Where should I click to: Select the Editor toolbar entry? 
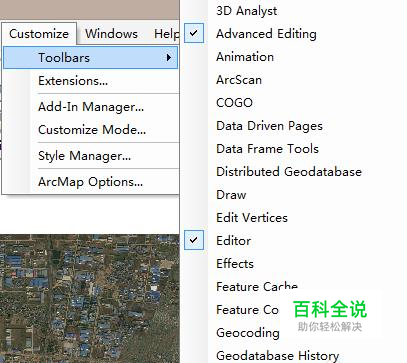pyautogui.click(x=234, y=241)
